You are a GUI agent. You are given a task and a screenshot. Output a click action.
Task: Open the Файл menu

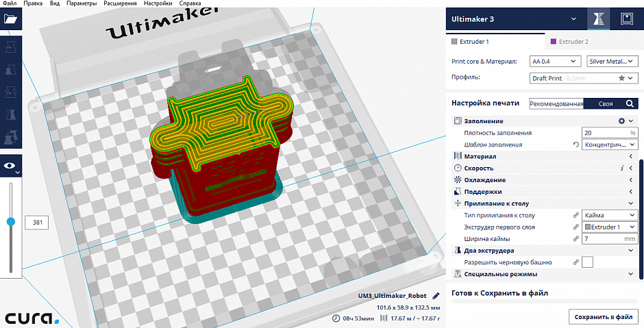(10, 3)
